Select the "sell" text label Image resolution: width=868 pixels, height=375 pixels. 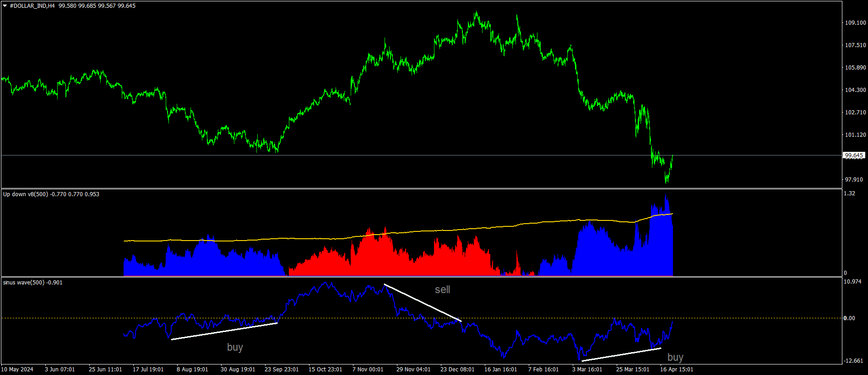[x=442, y=289]
